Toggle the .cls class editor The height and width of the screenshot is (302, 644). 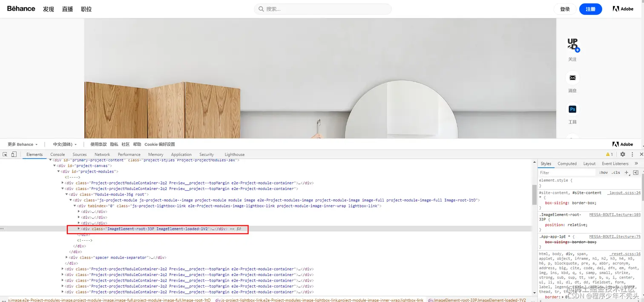tap(616, 173)
